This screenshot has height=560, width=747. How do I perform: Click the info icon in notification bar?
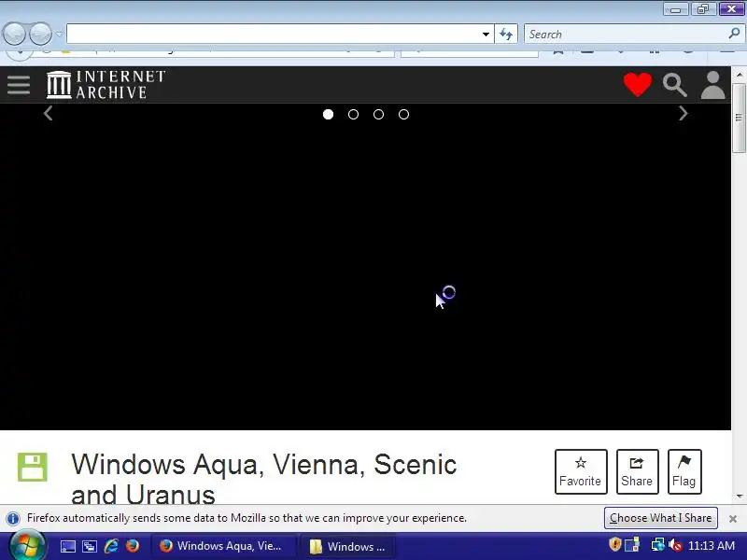coord(13,518)
